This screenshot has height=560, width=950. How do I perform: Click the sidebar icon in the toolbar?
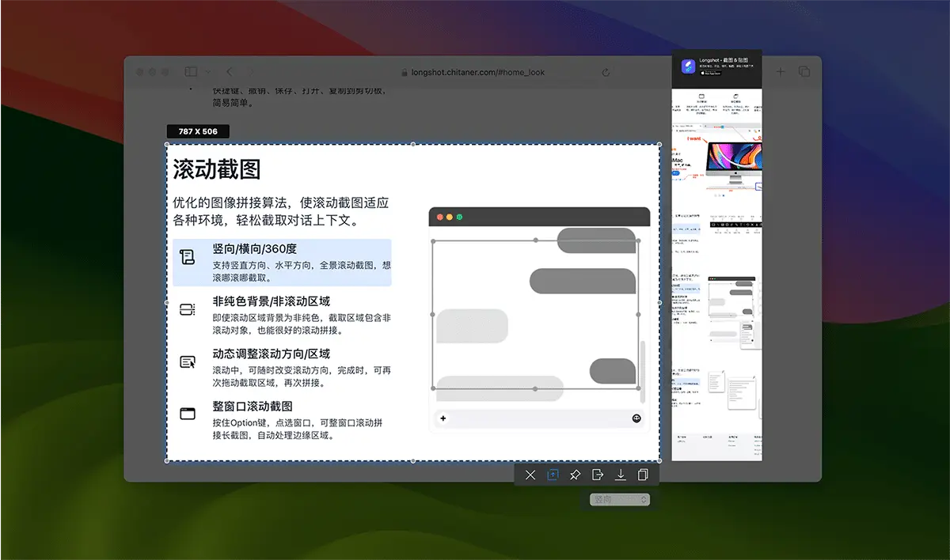click(190, 70)
